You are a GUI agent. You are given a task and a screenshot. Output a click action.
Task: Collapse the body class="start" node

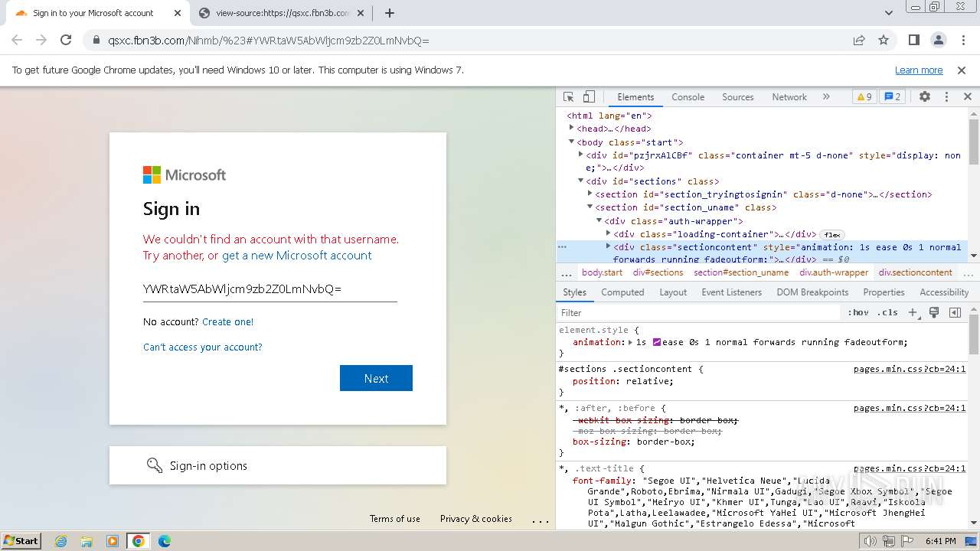coord(571,142)
